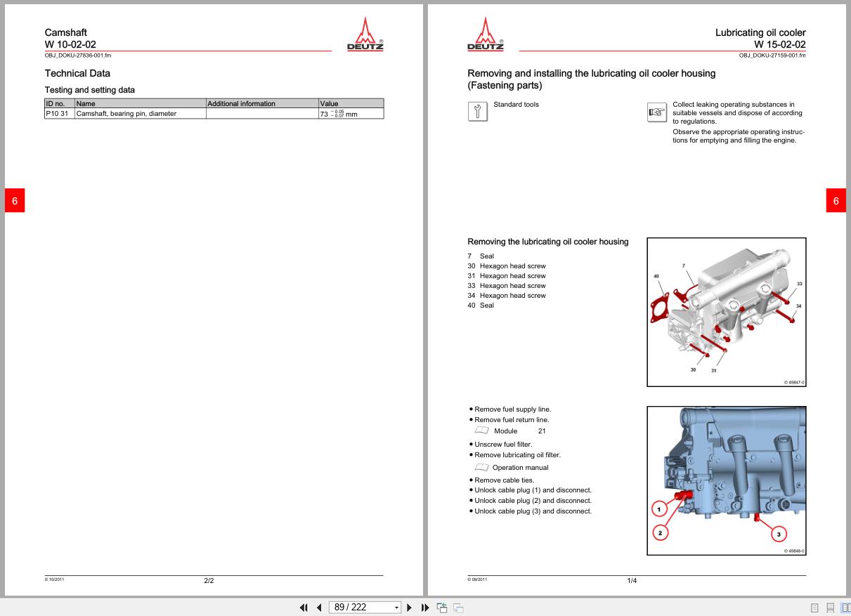Click the DEUTZ logo on the oil cooler page
Screen dimensions: 851x616
pos(486,33)
